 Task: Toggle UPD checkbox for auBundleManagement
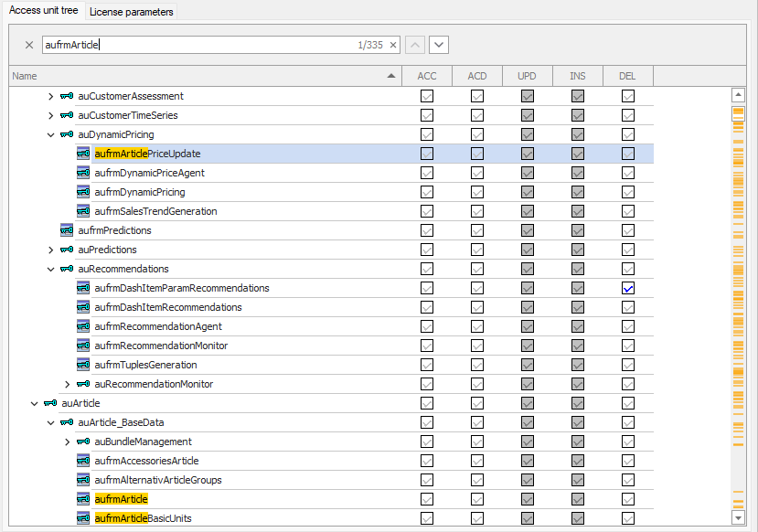528,442
